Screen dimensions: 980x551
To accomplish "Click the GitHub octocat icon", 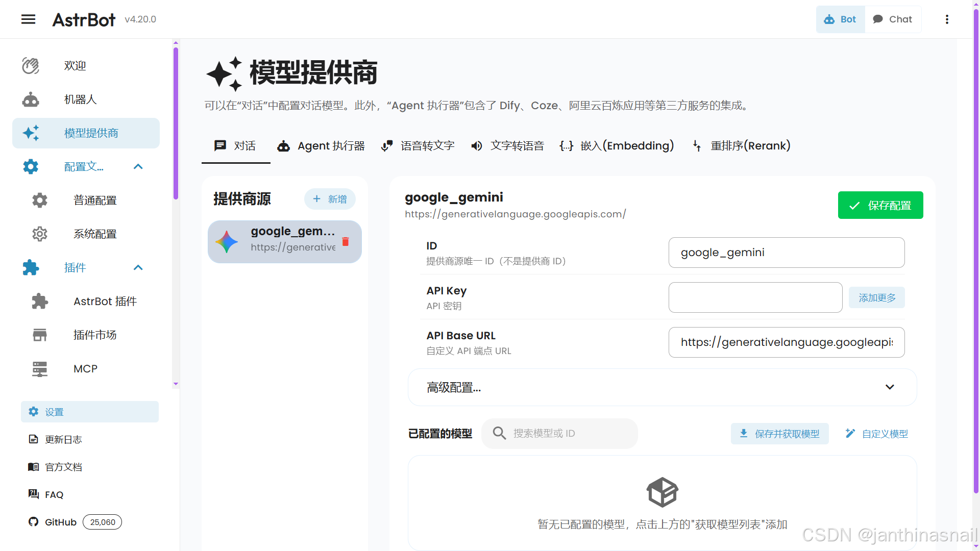I will (x=33, y=522).
